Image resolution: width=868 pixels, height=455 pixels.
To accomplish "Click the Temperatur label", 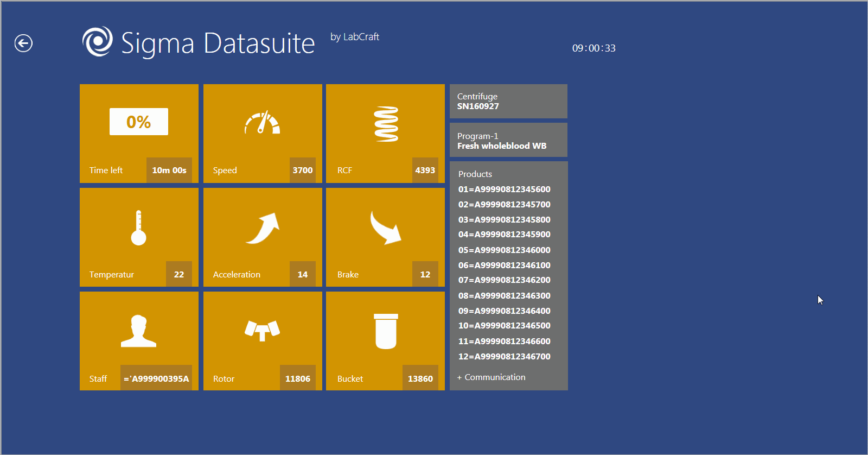I will coord(111,275).
